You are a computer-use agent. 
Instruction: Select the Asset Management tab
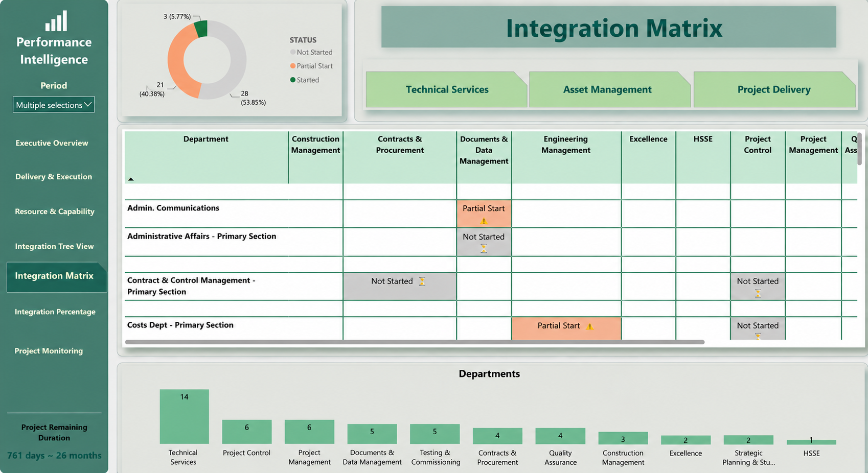609,89
